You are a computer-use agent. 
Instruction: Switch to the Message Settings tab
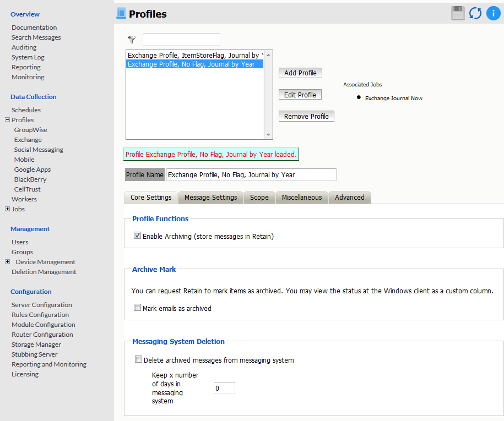[210, 197]
